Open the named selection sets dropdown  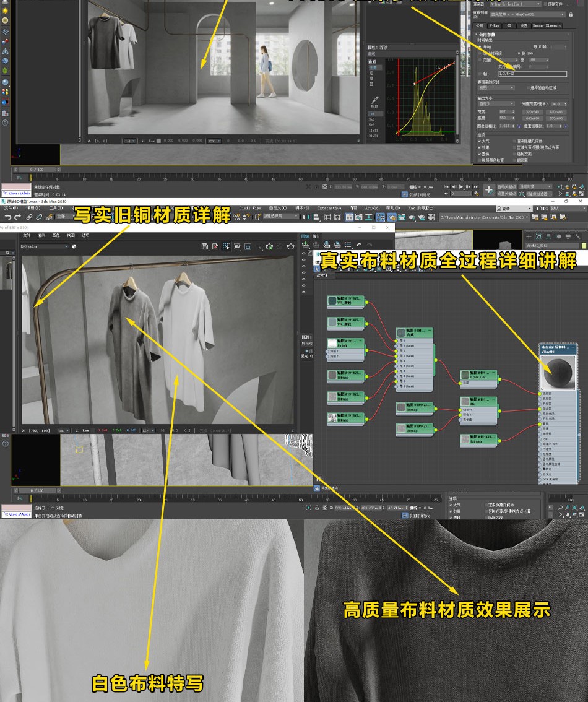[x=280, y=217]
